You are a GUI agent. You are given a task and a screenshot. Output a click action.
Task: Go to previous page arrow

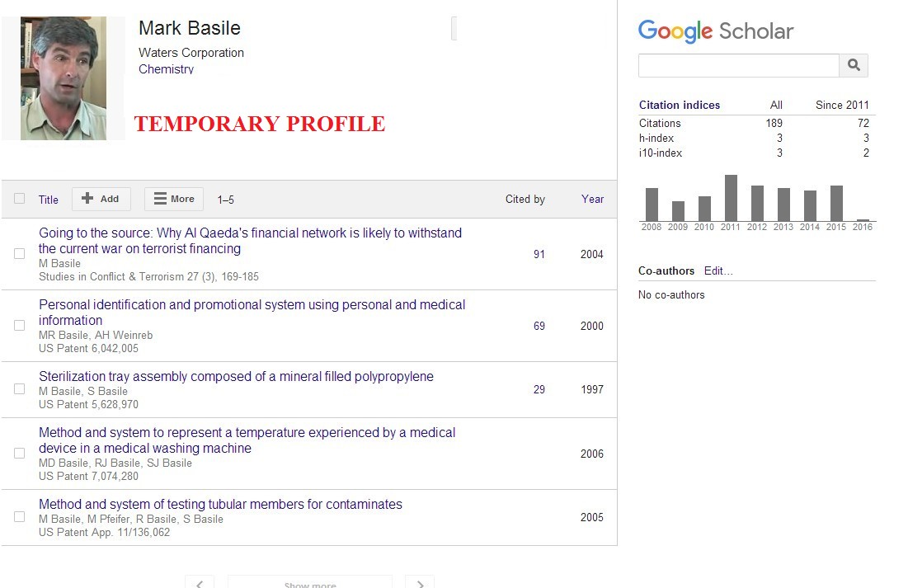pyautogui.click(x=200, y=583)
